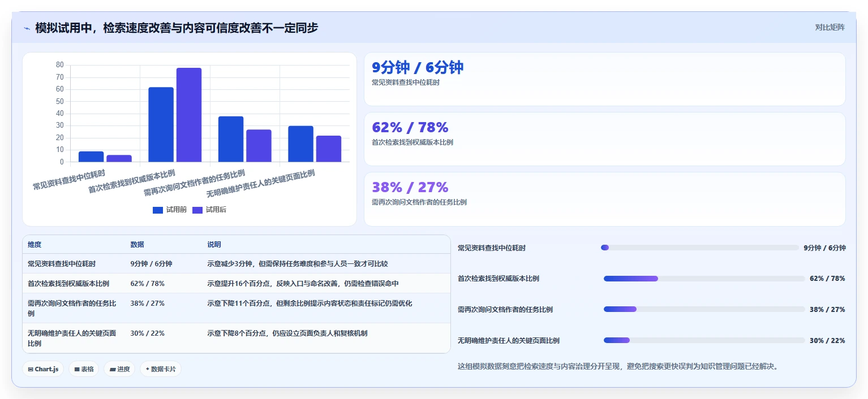Click the 试用后 bar for 无明确维护责任人的关键页面比例
The image size is (868, 399).
(x=329, y=149)
